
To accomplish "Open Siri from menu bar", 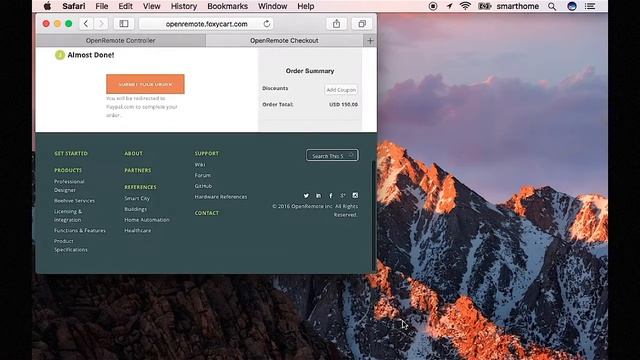I will tap(572, 6).
